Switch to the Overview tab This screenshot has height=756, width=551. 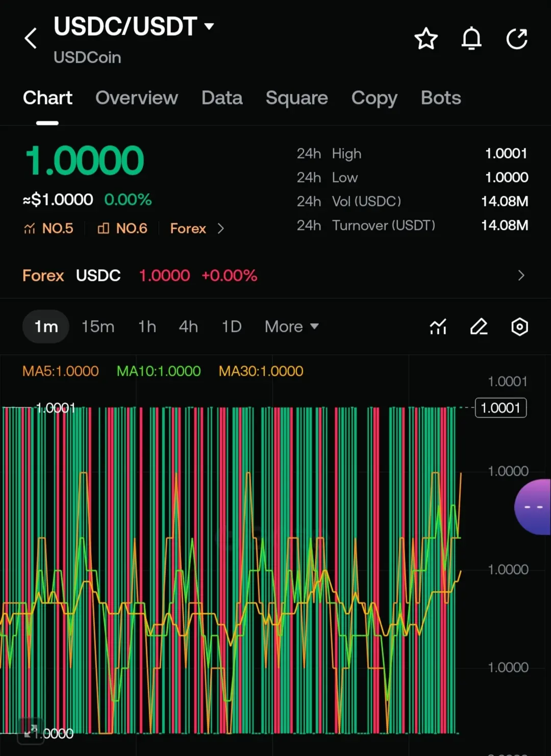click(x=137, y=98)
